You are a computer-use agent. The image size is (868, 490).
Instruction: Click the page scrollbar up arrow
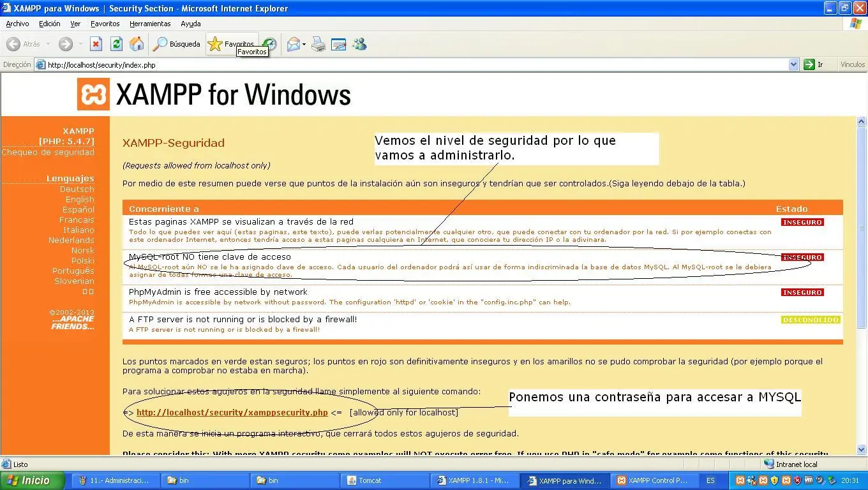click(861, 121)
